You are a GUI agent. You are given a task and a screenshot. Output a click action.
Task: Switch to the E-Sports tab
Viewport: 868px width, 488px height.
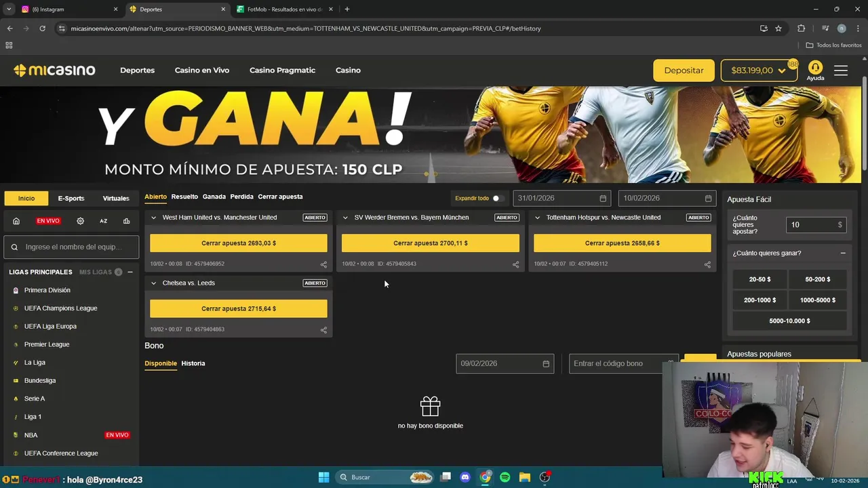[x=71, y=199]
